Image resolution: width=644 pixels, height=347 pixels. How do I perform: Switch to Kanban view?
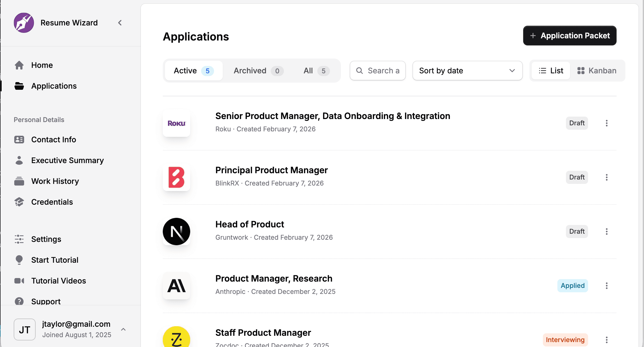click(597, 71)
